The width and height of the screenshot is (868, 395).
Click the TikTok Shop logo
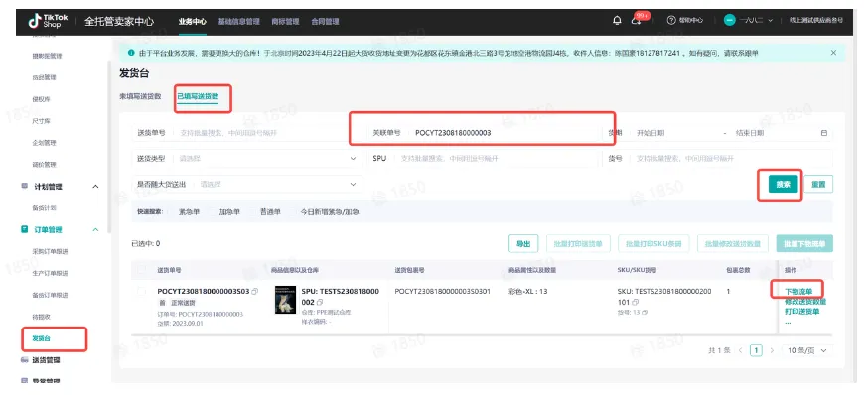tap(49, 21)
